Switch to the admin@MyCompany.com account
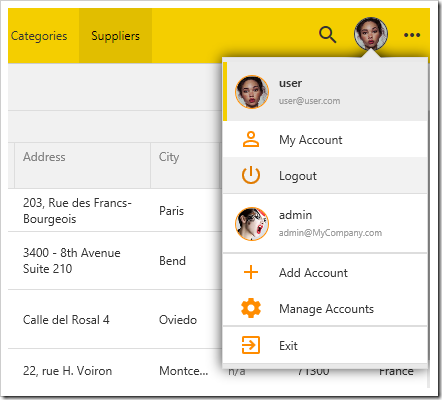 (x=325, y=223)
